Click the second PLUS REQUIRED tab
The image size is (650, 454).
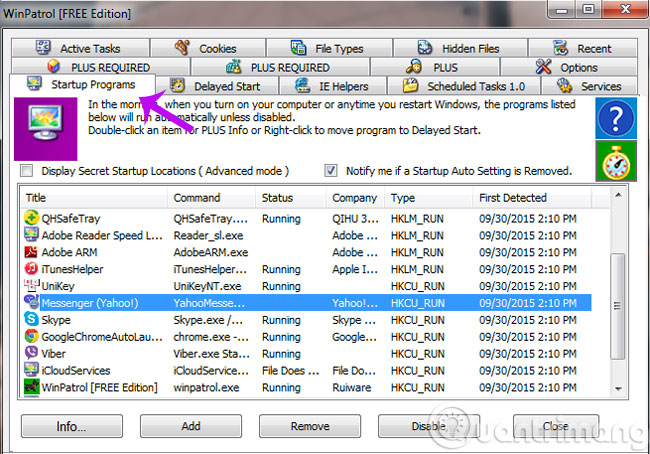pos(280,67)
